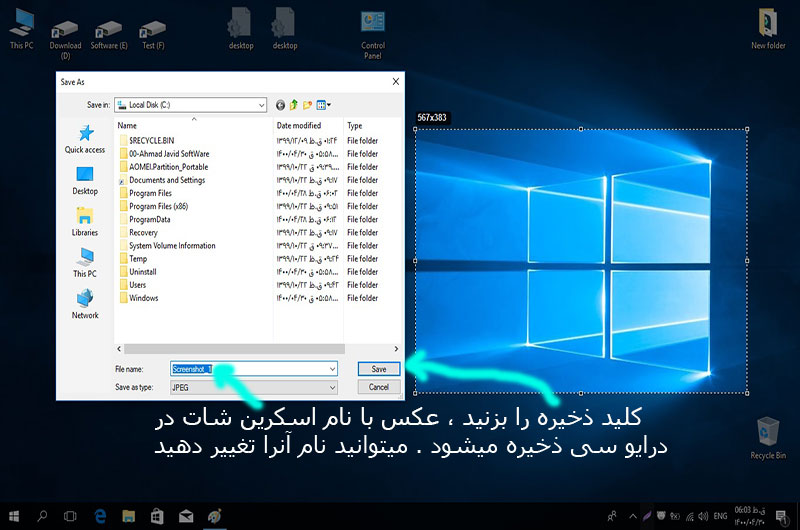Show hidden tray icons chevron
Viewport: 800px width, 530px height.
tap(633, 516)
